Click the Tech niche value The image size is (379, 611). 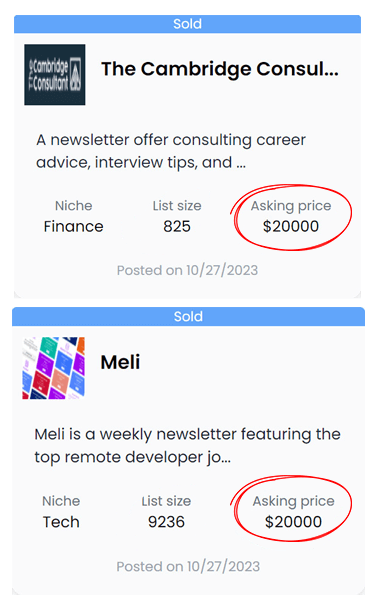click(x=61, y=522)
